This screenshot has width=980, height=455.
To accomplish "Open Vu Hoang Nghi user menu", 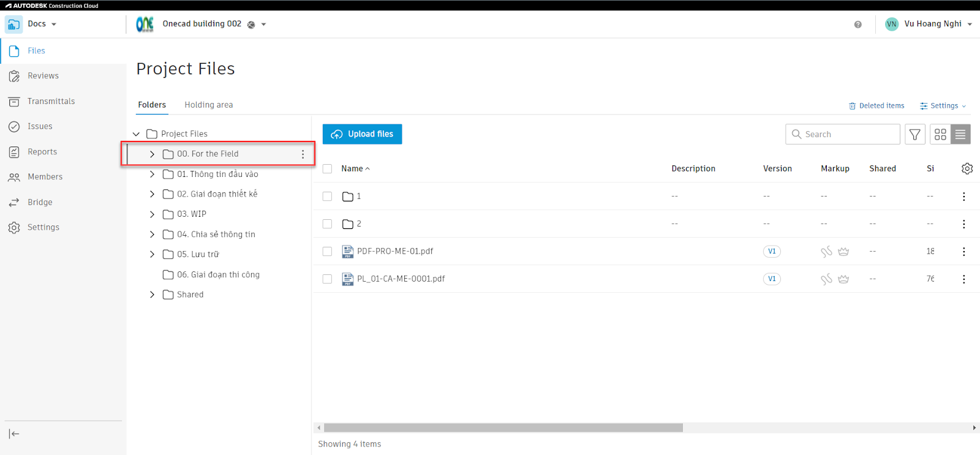I will (929, 24).
